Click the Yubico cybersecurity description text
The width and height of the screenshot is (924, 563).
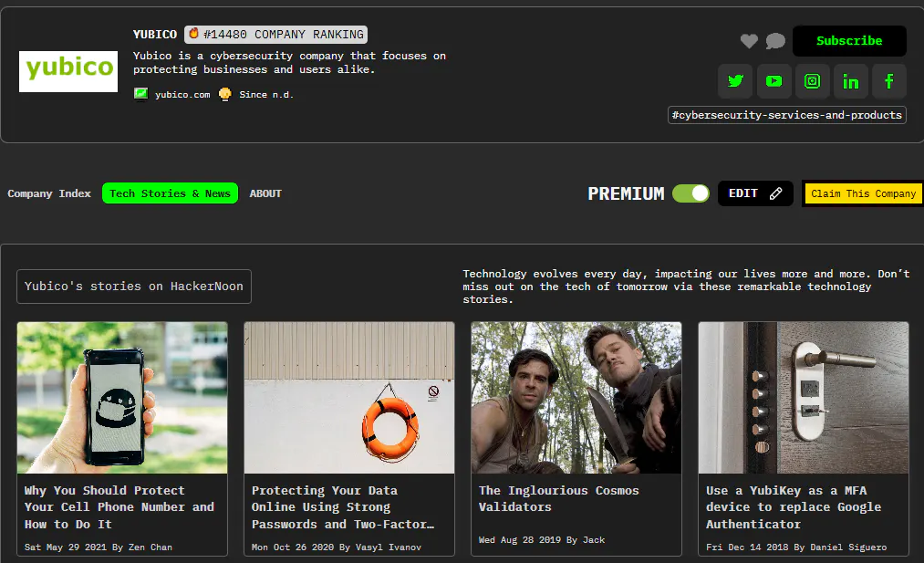[289, 62]
